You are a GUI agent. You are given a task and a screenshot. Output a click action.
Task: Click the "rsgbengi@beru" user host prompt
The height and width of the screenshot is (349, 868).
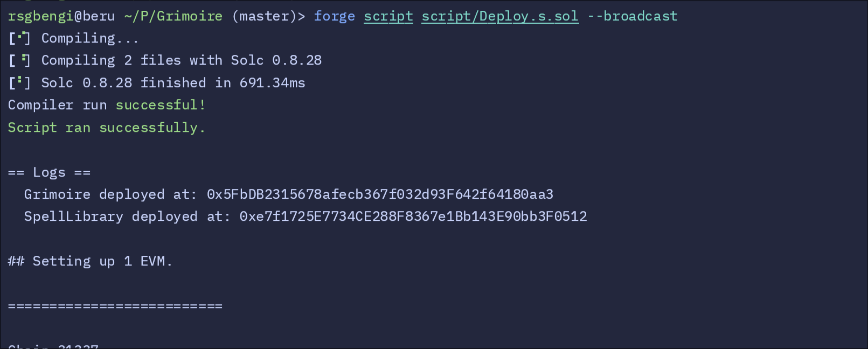tap(61, 16)
